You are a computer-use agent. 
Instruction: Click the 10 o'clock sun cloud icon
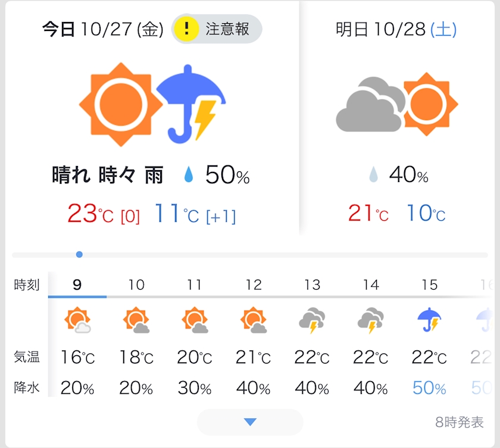136,320
